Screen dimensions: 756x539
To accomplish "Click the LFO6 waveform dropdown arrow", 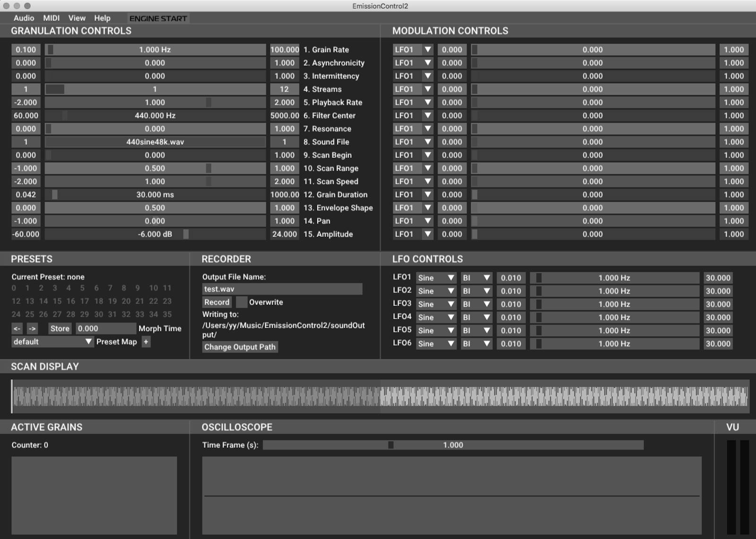I will (x=451, y=344).
